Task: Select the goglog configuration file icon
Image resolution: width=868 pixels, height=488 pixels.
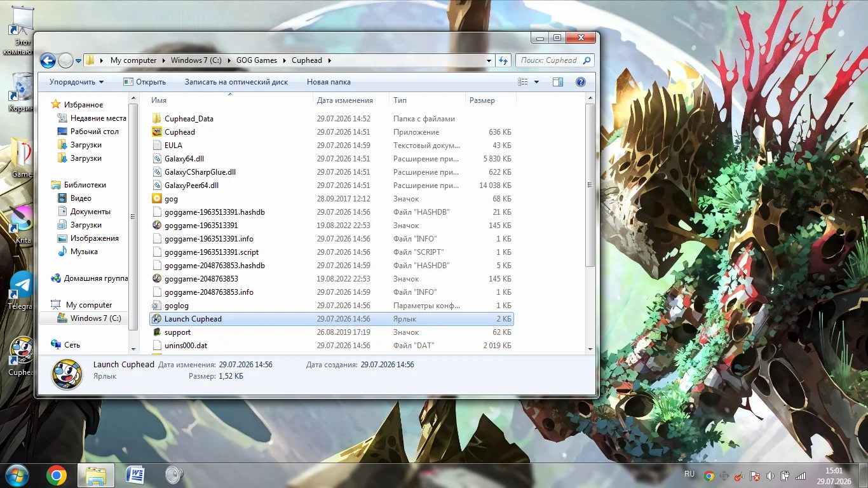Action: pyautogui.click(x=157, y=306)
